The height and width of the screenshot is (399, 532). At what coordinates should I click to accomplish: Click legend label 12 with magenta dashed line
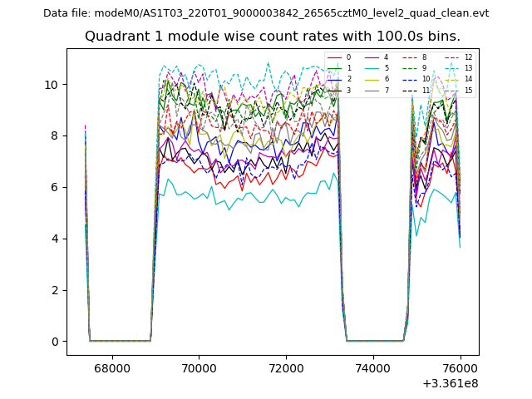pyautogui.click(x=468, y=57)
